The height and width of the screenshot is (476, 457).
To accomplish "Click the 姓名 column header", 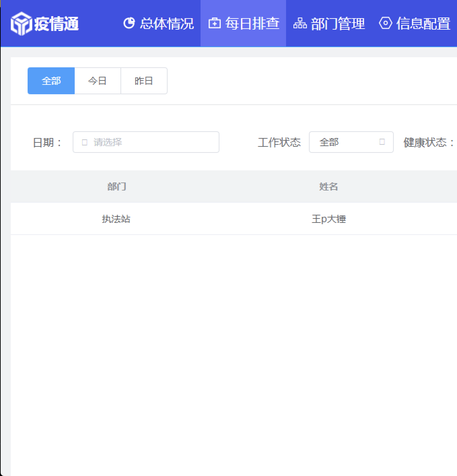I will 328,186.
